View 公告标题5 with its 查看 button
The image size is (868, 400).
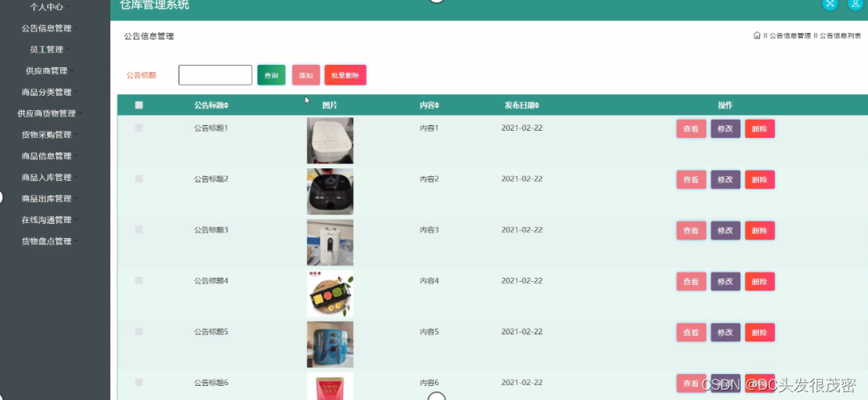tap(691, 333)
